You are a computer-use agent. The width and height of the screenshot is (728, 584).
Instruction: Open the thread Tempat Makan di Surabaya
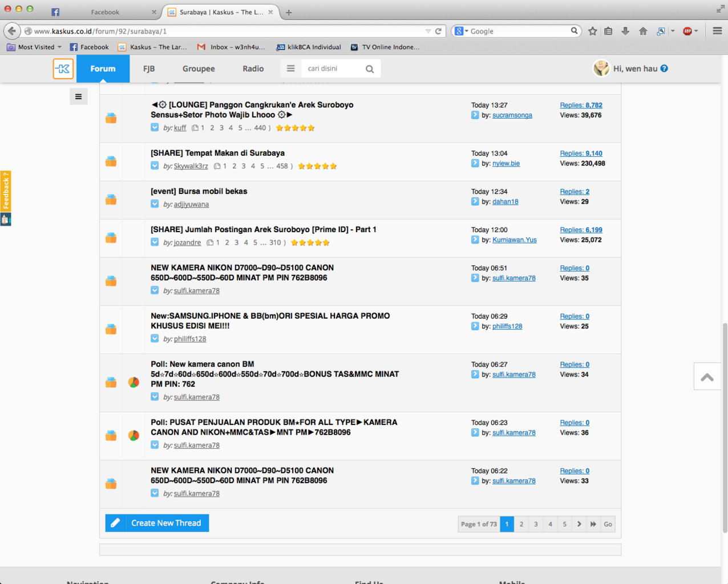[217, 153]
